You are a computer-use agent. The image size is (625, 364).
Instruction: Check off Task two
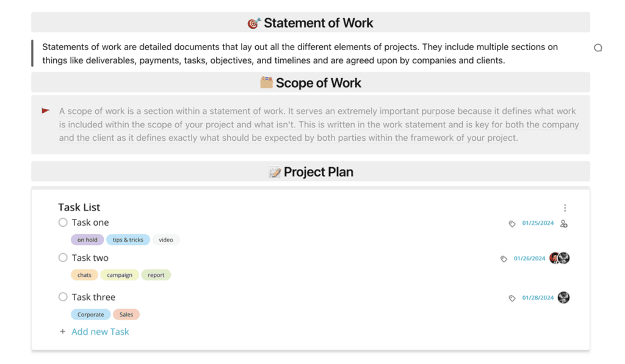click(63, 258)
